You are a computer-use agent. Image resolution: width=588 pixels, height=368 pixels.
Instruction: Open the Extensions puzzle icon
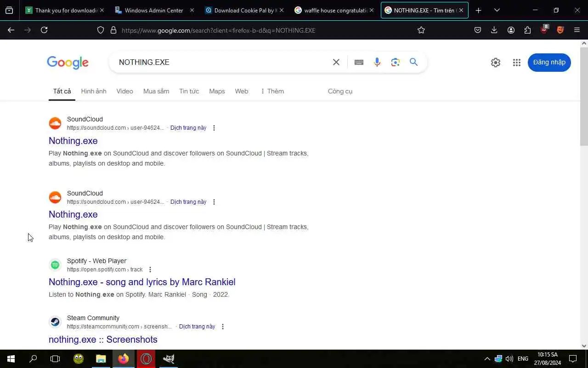tap(527, 30)
